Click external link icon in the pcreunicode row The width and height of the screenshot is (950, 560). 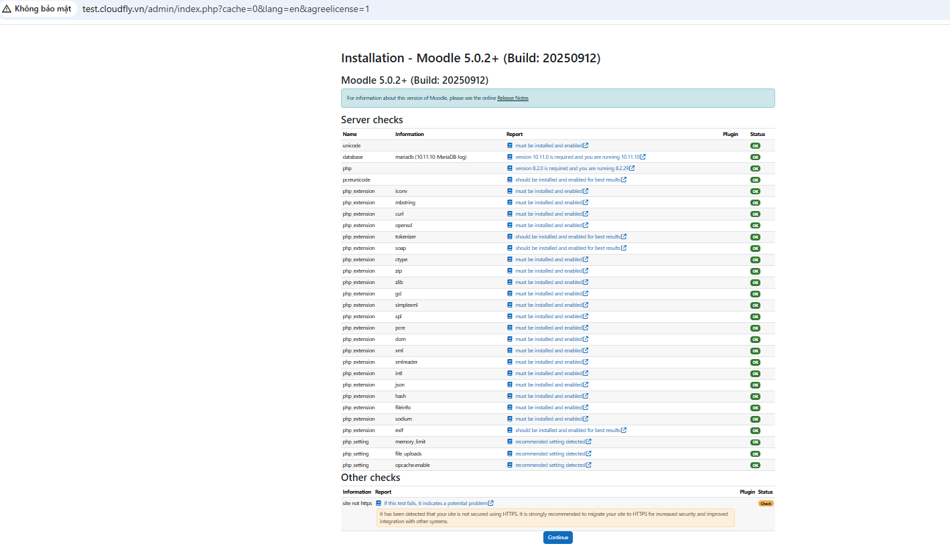[x=624, y=180]
